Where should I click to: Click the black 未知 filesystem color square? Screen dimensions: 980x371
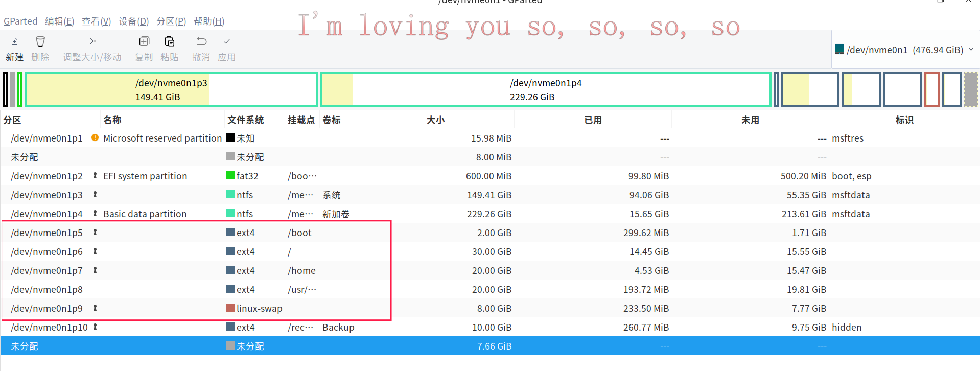[x=230, y=137]
